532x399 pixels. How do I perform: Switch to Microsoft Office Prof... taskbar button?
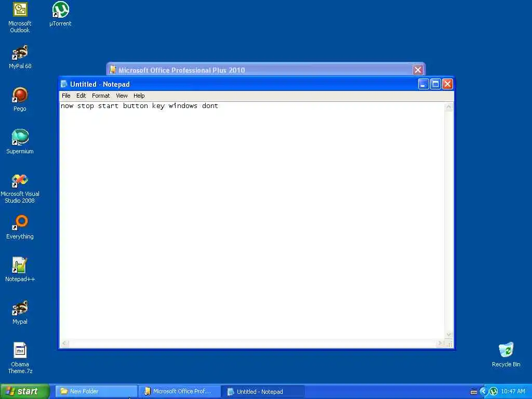pos(179,391)
